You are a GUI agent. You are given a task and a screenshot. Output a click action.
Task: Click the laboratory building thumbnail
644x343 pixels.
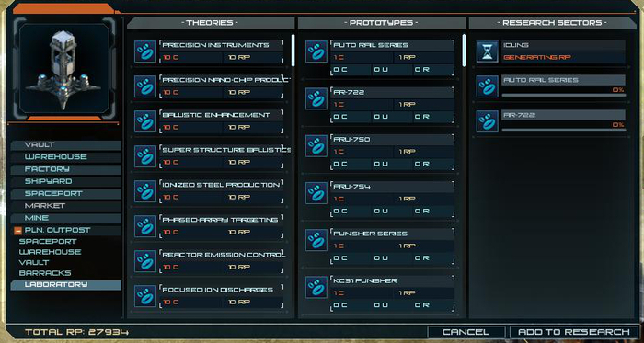(63, 70)
